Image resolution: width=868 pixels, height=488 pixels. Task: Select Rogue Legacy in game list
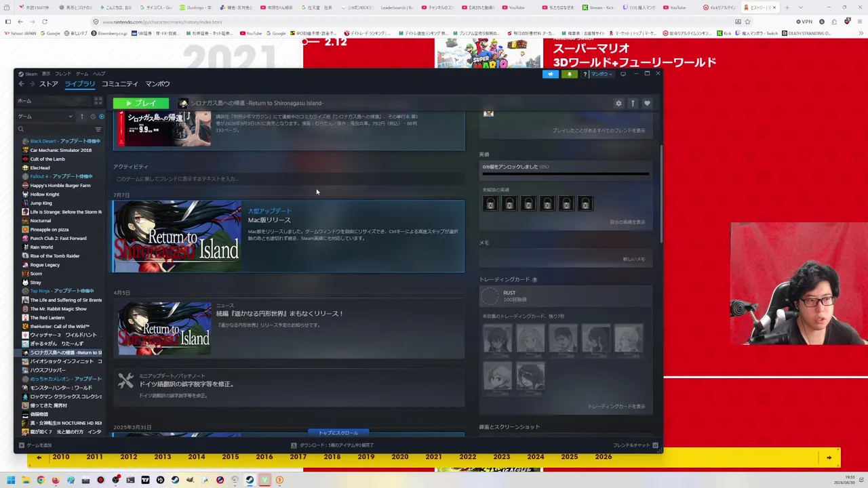[62, 264]
